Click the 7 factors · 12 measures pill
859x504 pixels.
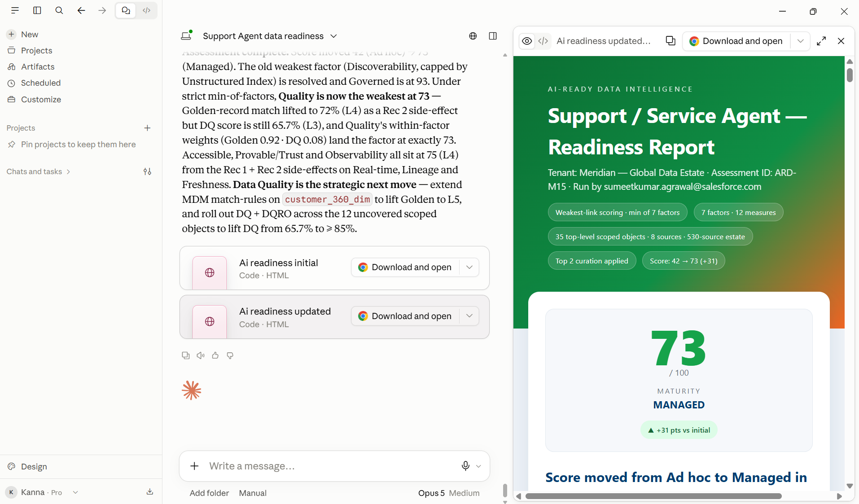[738, 212]
